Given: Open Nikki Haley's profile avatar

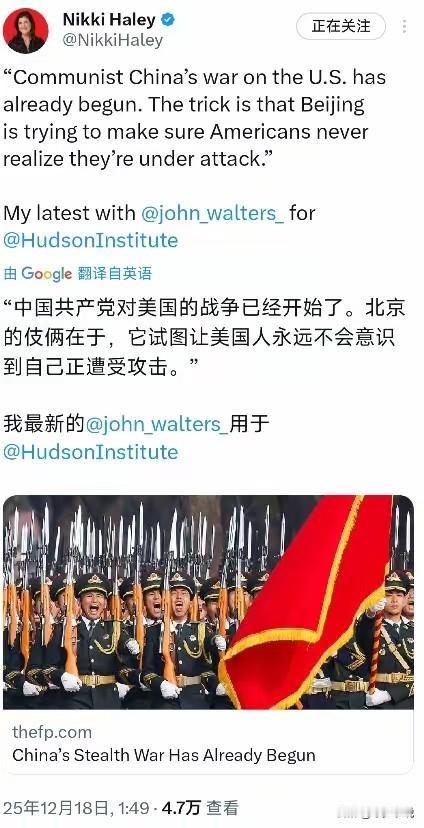Looking at the screenshot, I should click(x=26, y=31).
